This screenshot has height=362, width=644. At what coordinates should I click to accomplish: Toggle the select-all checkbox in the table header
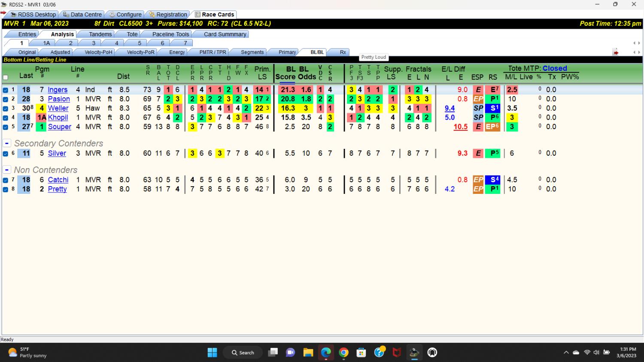coord(6,78)
